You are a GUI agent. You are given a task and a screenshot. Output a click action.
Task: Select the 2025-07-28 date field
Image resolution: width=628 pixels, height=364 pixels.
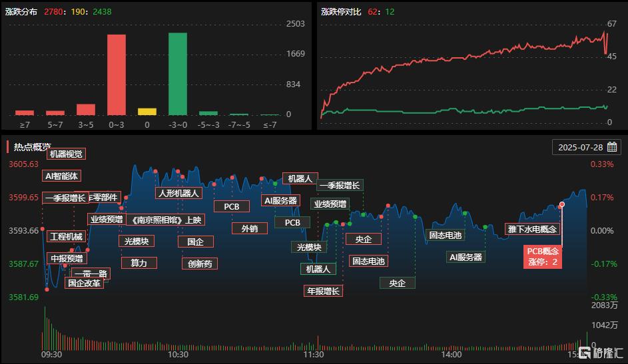(x=586, y=147)
